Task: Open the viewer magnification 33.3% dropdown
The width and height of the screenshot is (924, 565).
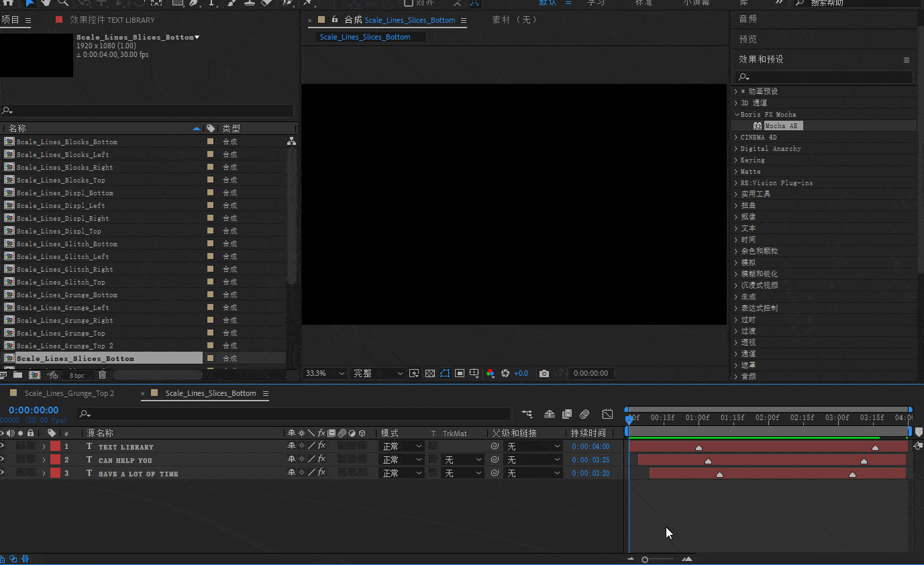Action: [x=325, y=374]
